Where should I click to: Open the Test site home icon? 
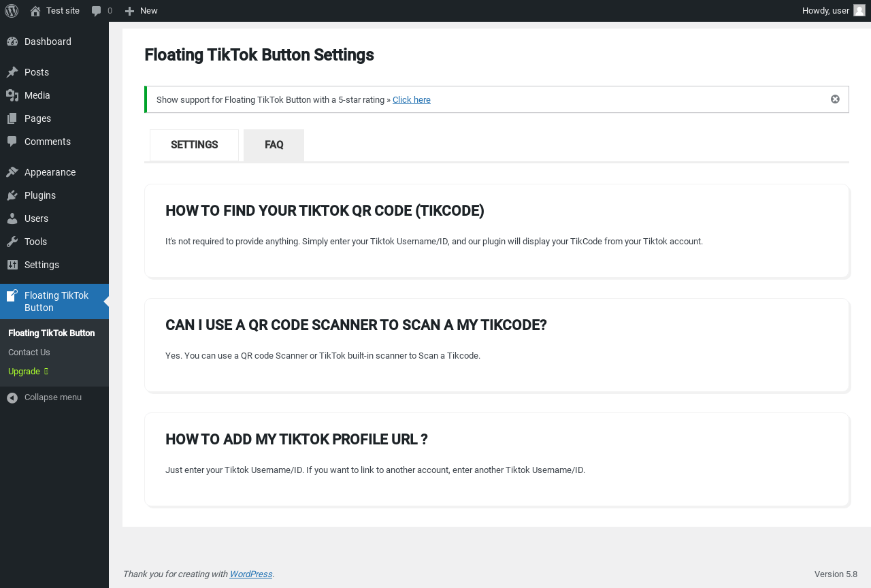point(35,11)
